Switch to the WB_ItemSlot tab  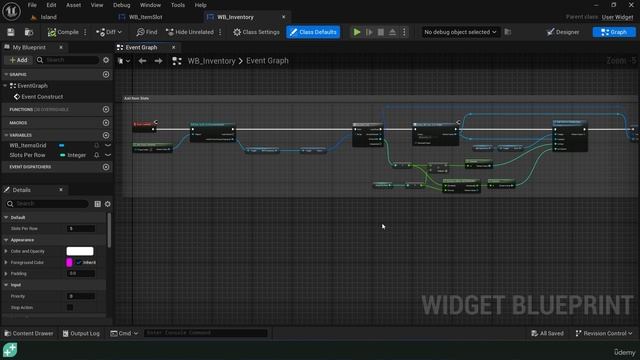pos(145,17)
